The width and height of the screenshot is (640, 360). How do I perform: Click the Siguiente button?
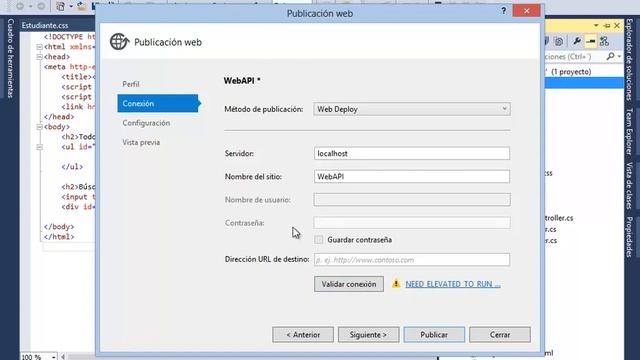[369, 335]
